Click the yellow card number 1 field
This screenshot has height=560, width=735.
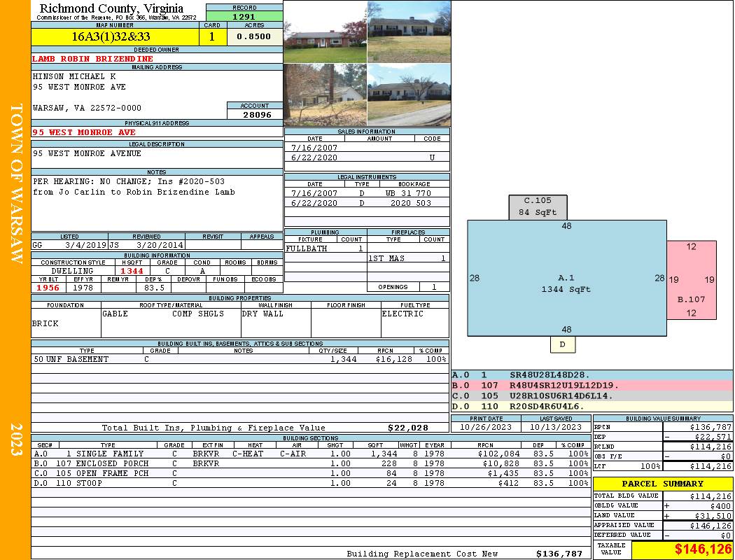211,36
